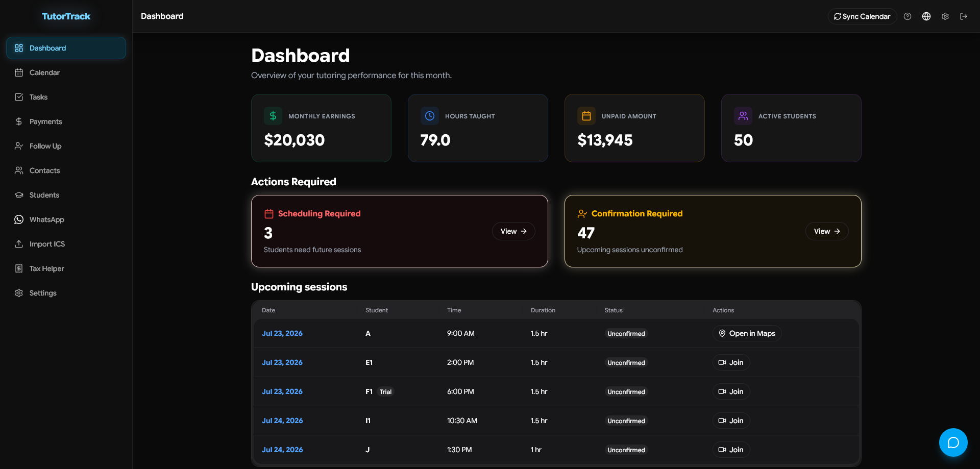Click the Tasks checkbox icon in sidebar
Screen dimensions: 980x469
pyautogui.click(x=19, y=97)
